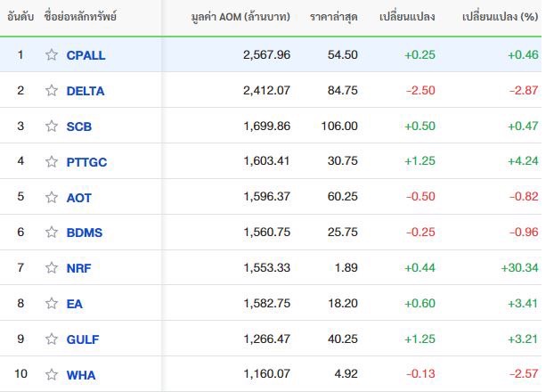Open the CPALL stock link
554x392 pixels.
86,55
